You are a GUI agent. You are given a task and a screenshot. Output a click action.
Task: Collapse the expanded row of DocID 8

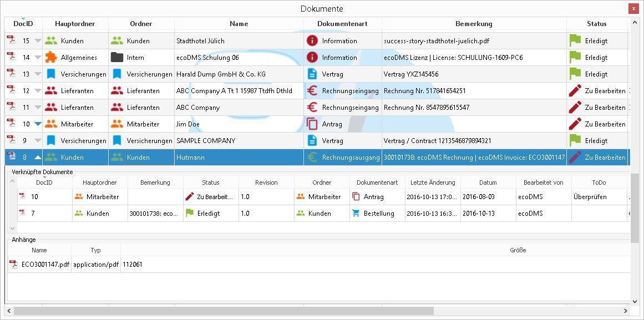click(38, 158)
